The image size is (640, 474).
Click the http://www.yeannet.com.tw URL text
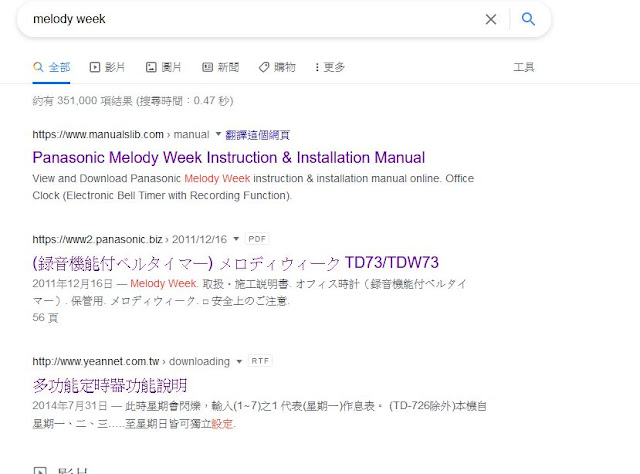(x=96, y=362)
